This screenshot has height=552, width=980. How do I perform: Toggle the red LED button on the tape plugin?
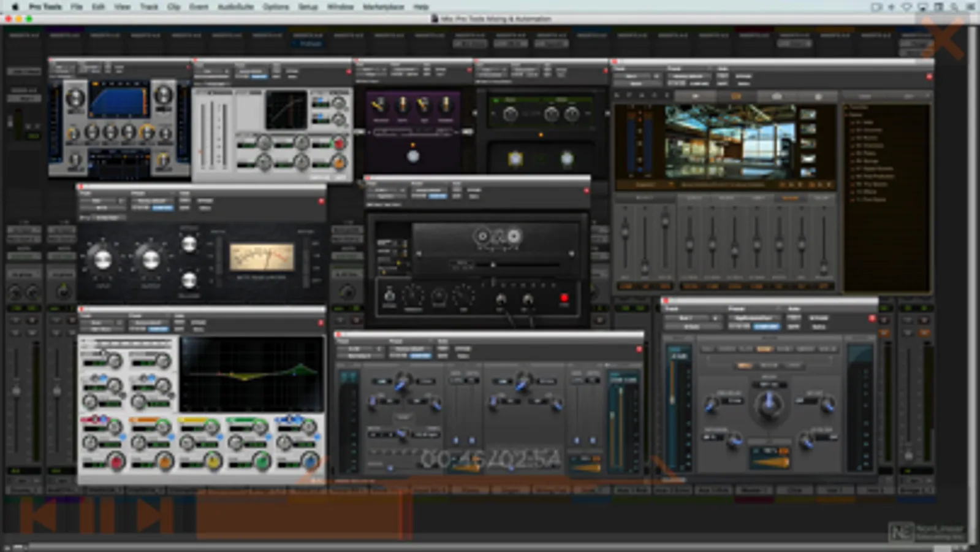pos(564,298)
